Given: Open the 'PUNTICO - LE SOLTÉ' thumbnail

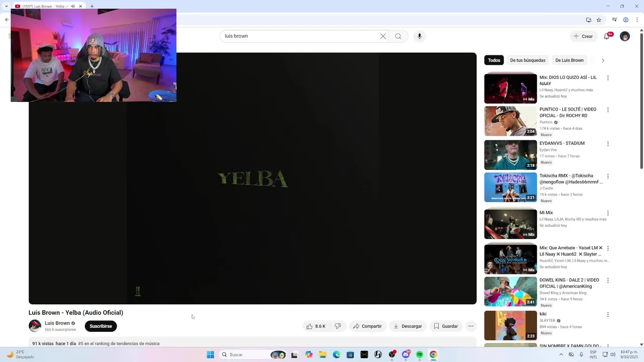Looking at the screenshot, I should coord(511,121).
